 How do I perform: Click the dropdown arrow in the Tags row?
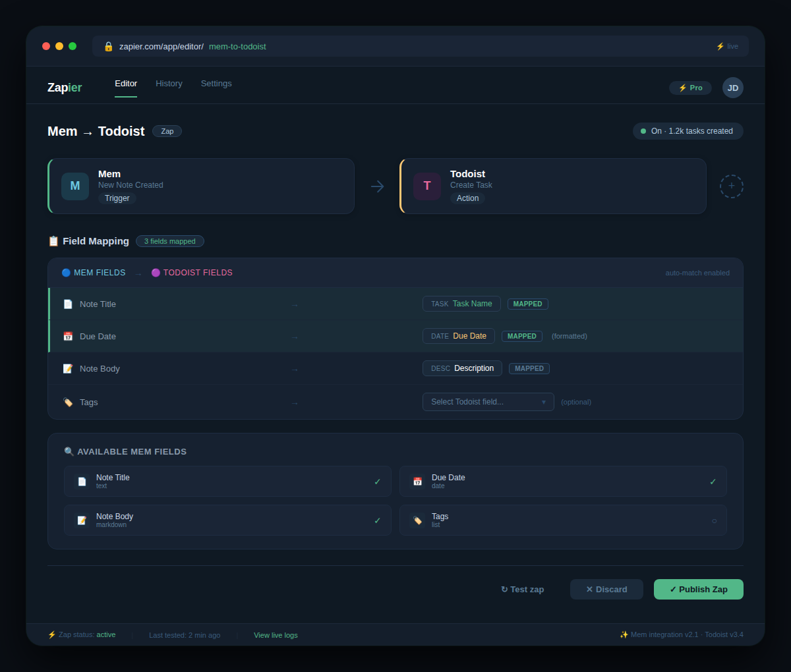point(544,402)
